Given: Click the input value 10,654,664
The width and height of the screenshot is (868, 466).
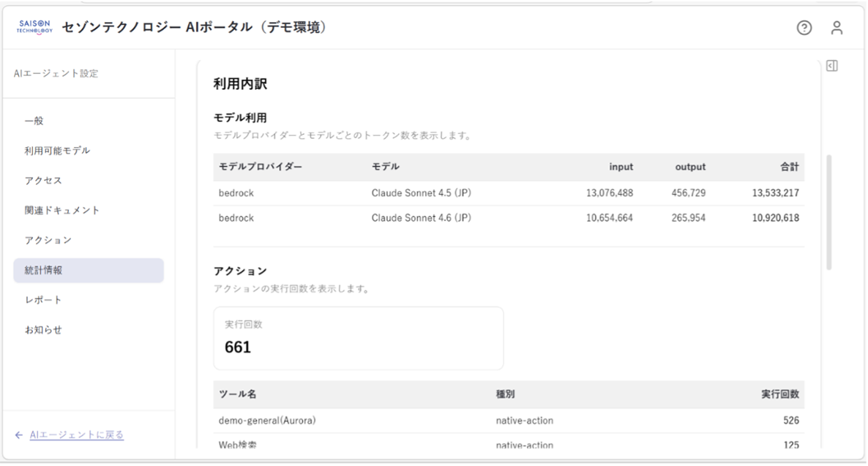Looking at the screenshot, I should (610, 218).
